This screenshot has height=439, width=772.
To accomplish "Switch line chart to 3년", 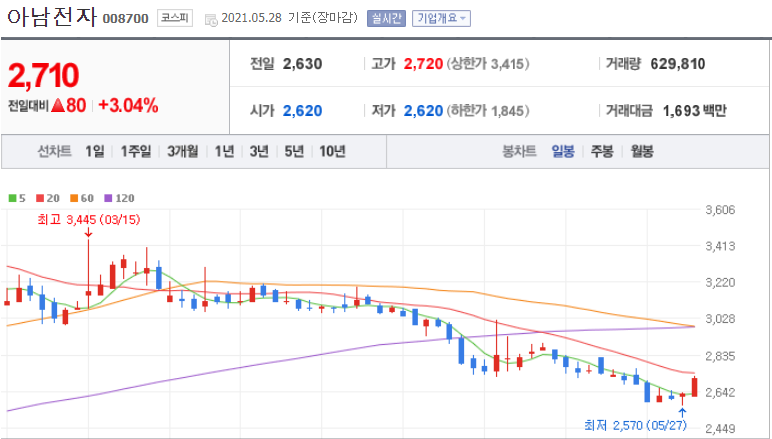I will [x=259, y=151].
